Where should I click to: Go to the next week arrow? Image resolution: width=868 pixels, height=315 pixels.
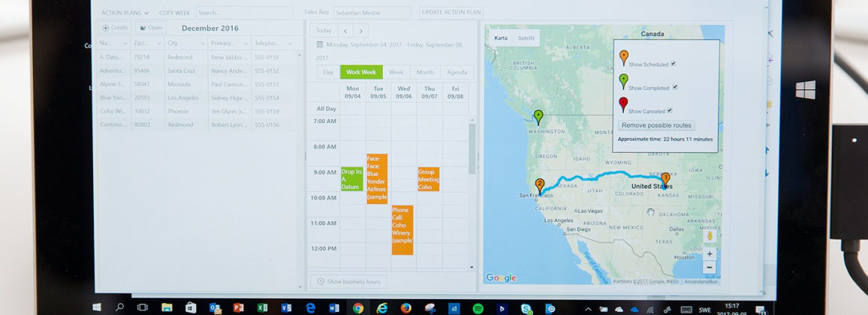[361, 31]
